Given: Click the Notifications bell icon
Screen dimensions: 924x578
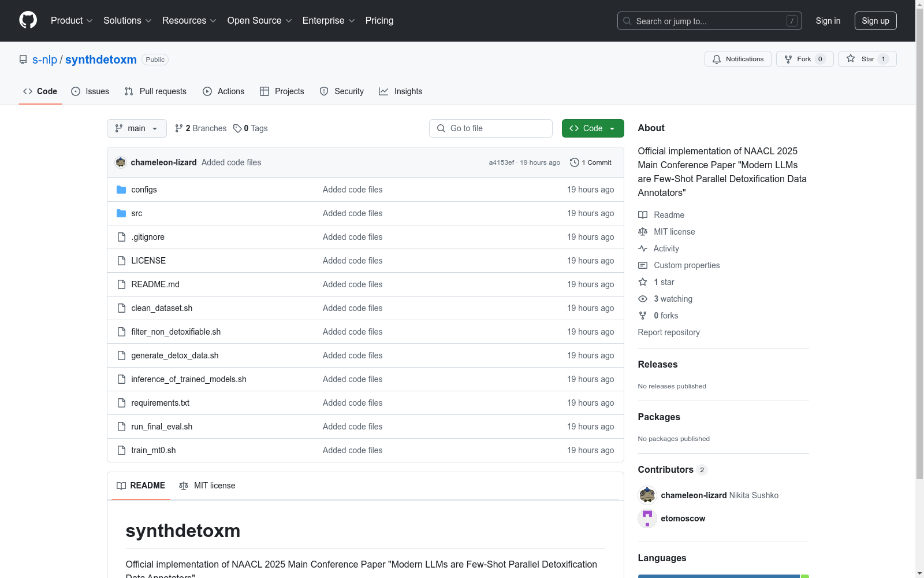Looking at the screenshot, I should 717,59.
